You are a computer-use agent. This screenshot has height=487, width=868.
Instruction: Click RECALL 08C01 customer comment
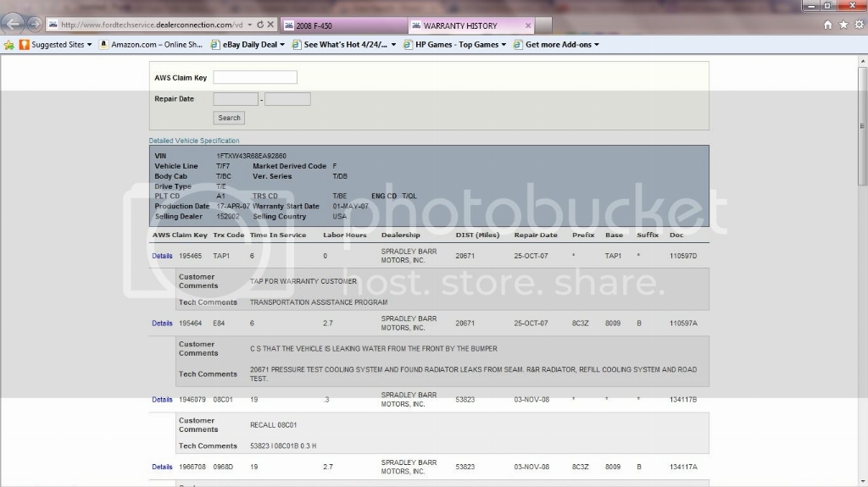pos(274,425)
